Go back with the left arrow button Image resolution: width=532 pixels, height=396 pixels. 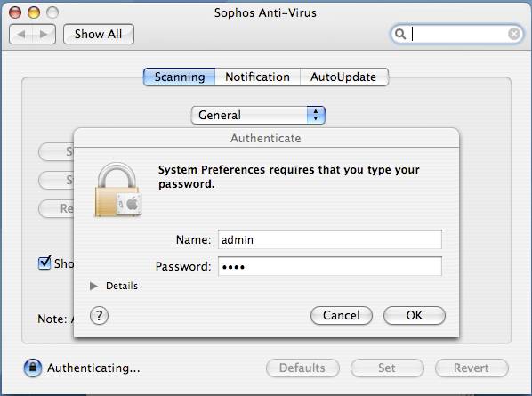point(21,35)
